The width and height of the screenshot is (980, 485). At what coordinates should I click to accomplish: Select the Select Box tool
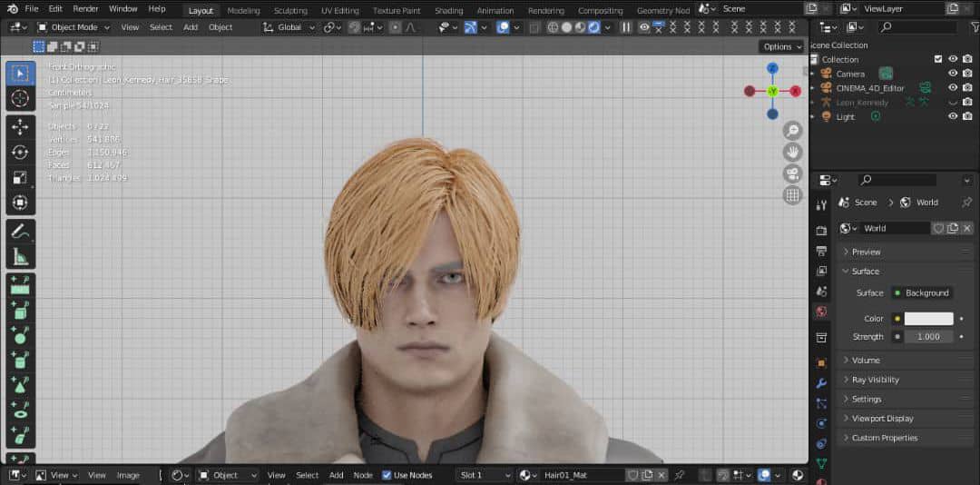(x=20, y=74)
